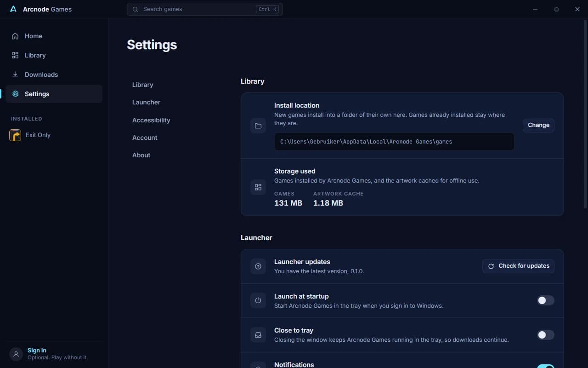Open Library from the sidebar
The image size is (588, 368).
coord(54,55)
